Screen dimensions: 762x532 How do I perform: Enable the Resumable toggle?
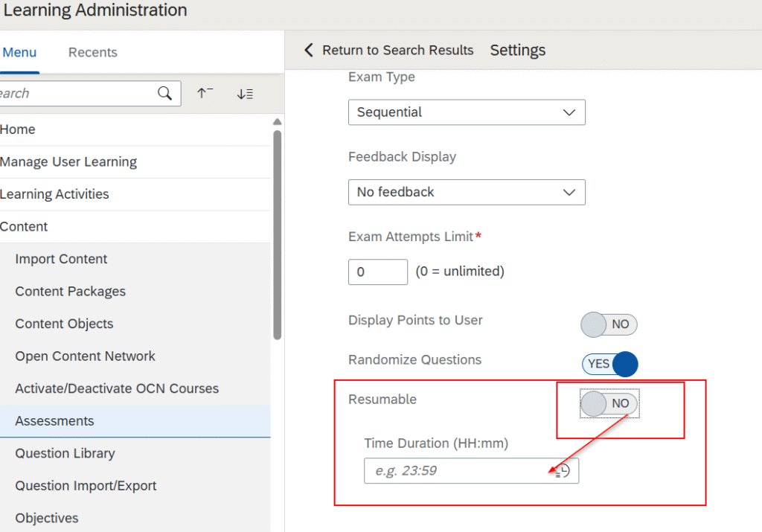(x=609, y=403)
